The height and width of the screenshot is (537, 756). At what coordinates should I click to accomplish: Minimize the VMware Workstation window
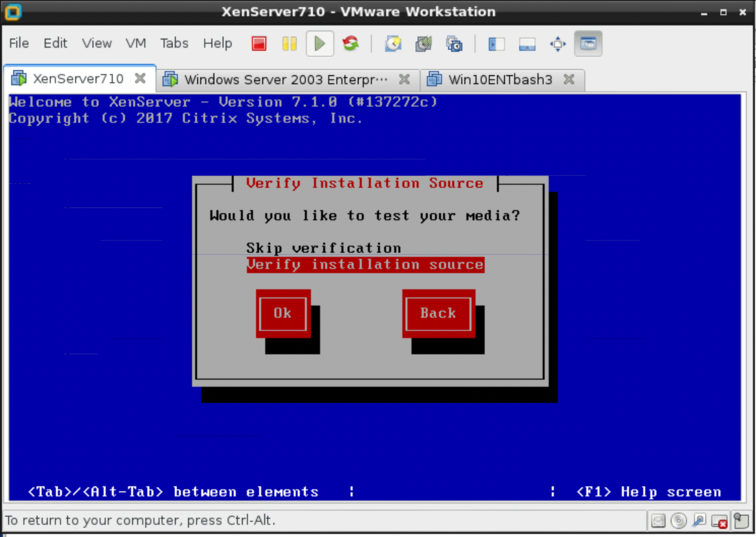point(704,13)
